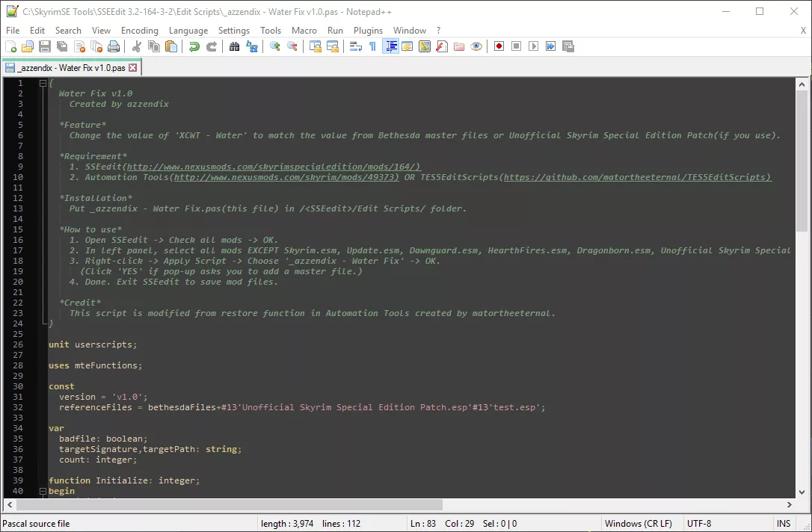
Task: Save the current recorded macro icon
Action: pyautogui.click(x=568, y=46)
